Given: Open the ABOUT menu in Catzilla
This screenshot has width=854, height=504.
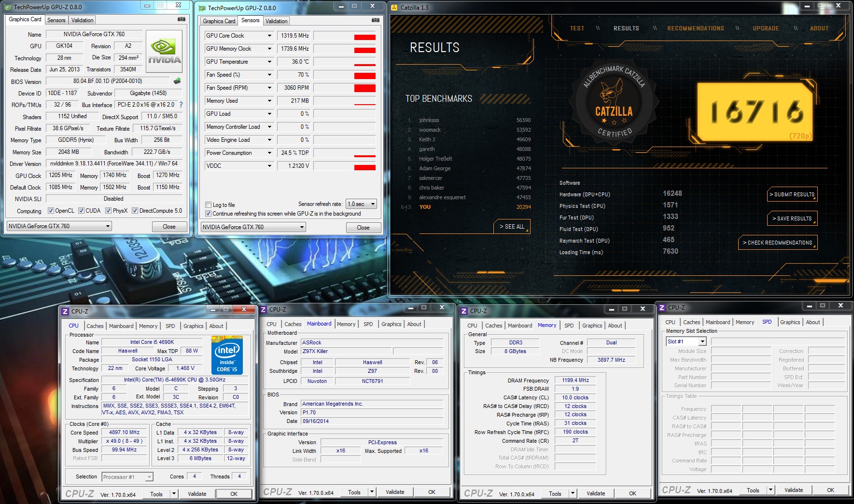Looking at the screenshot, I should (x=819, y=28).
